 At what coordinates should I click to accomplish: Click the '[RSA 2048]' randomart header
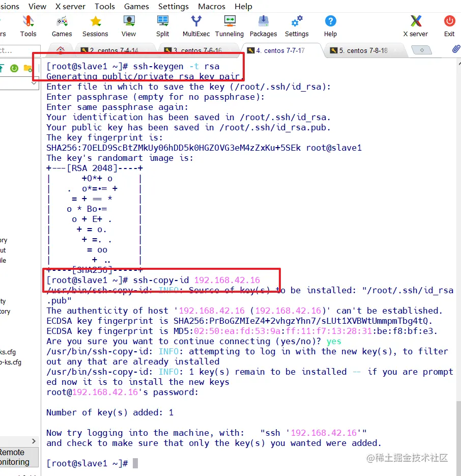point(92,168)
